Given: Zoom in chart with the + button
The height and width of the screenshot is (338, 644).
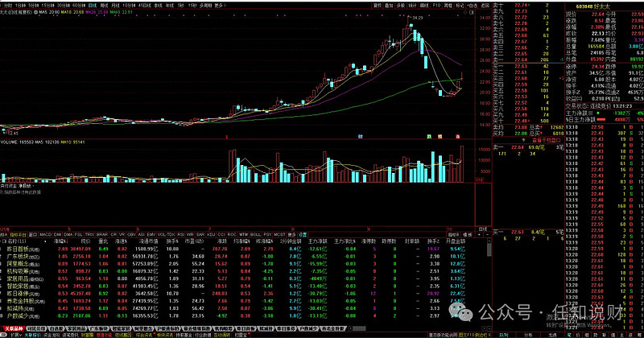Looking at the screenshot, I should click(479, 234).
